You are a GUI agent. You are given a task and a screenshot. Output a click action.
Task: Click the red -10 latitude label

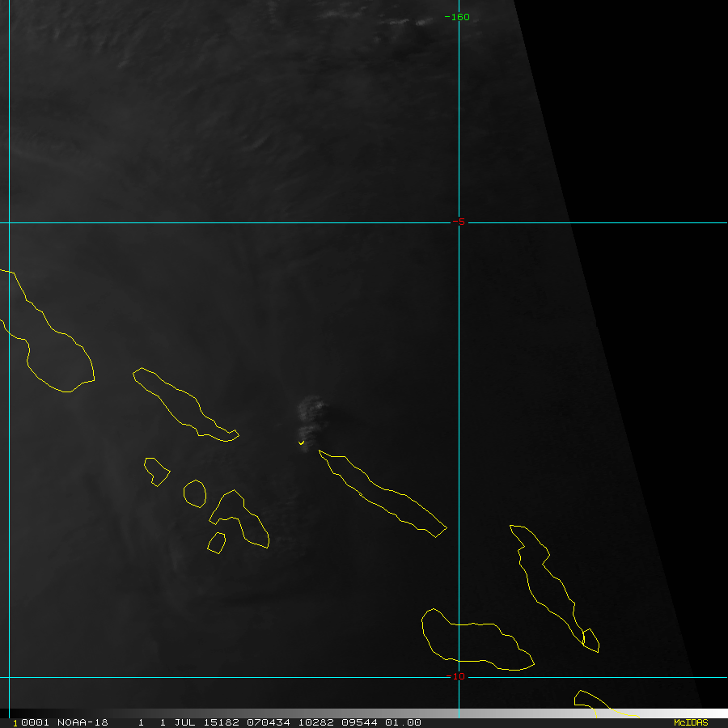455,676
